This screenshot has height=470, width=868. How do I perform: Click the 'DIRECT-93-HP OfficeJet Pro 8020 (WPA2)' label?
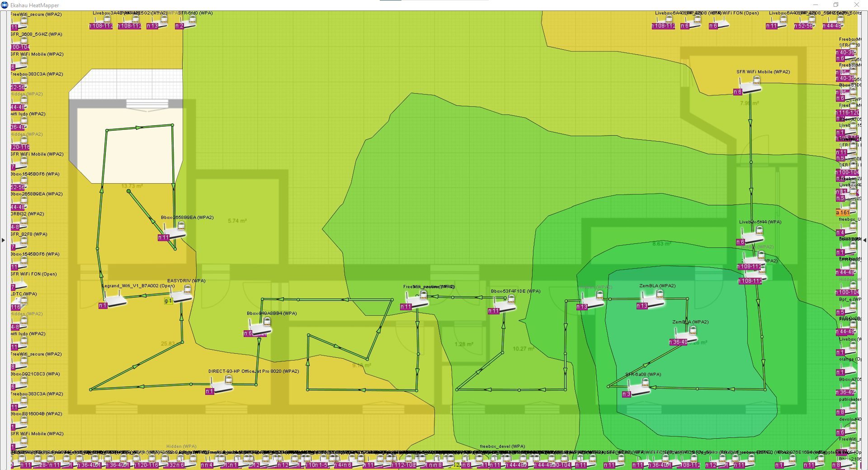click(254, 371)
